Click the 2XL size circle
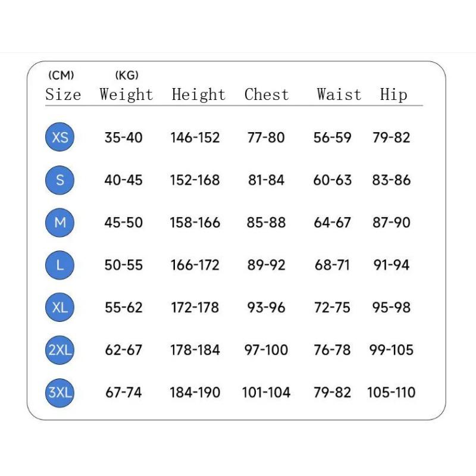The height and width of the screenshot is (476, 476). (x=60, y=350)
